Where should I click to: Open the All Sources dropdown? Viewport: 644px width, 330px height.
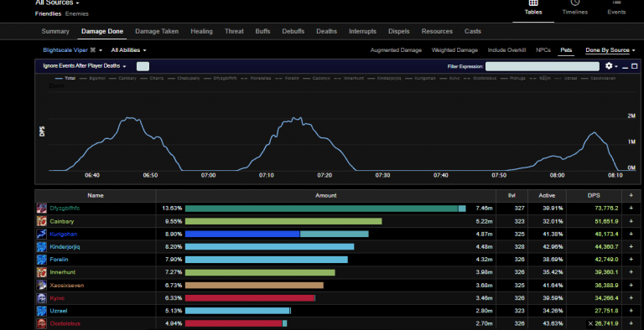point(57,3)
